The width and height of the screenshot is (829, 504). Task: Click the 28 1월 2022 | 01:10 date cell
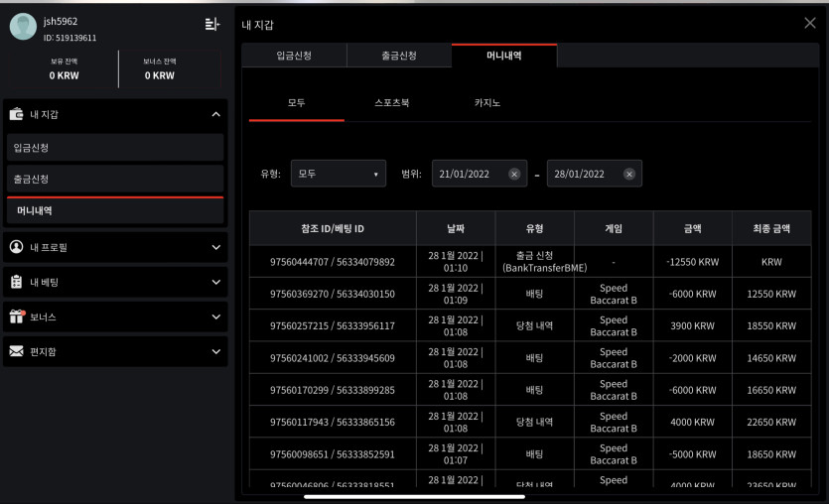pos(456,262)
